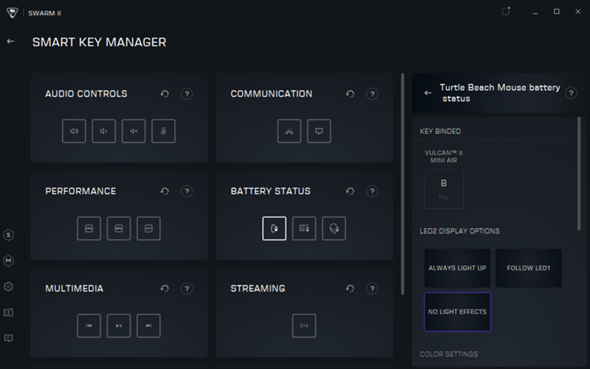Click the notification icon in title bar

[x=506, y=11]
